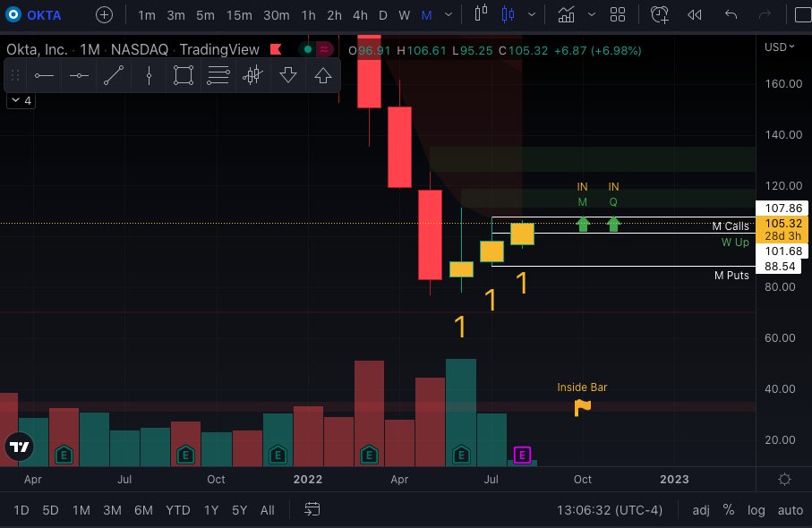
Task: Select the rectangle drawing tool
Action: [184, 75]
